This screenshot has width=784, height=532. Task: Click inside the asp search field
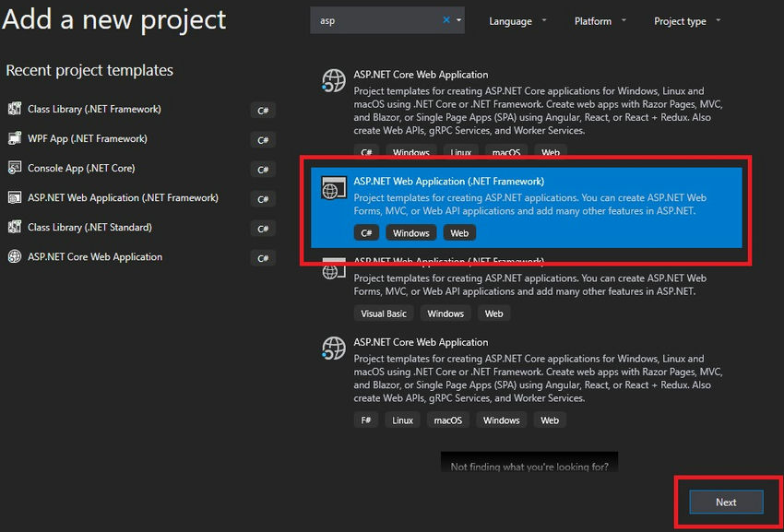pyautogui.click(x=378, y=19)
